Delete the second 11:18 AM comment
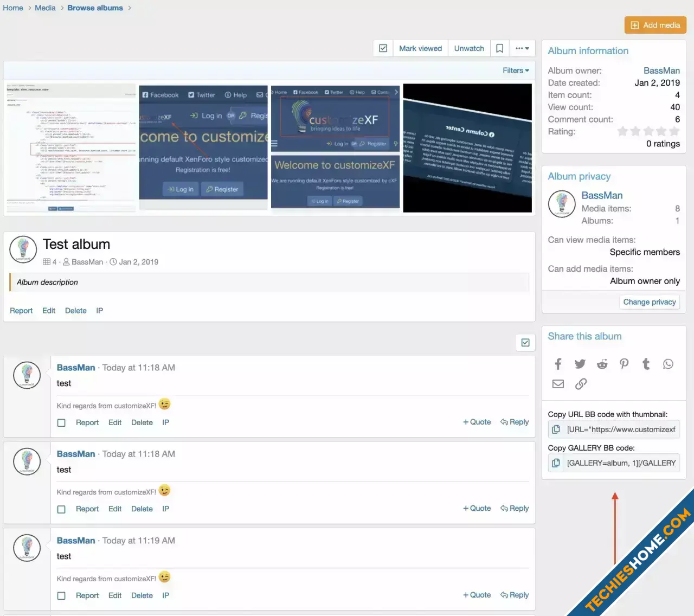The image size is (694, 616). pos(142,509)
